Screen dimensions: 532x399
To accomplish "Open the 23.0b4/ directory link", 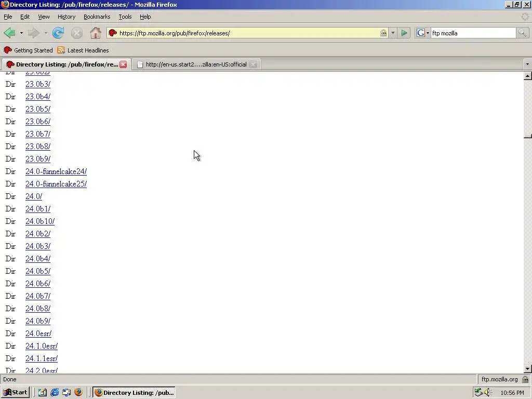I will pos(37,97).
